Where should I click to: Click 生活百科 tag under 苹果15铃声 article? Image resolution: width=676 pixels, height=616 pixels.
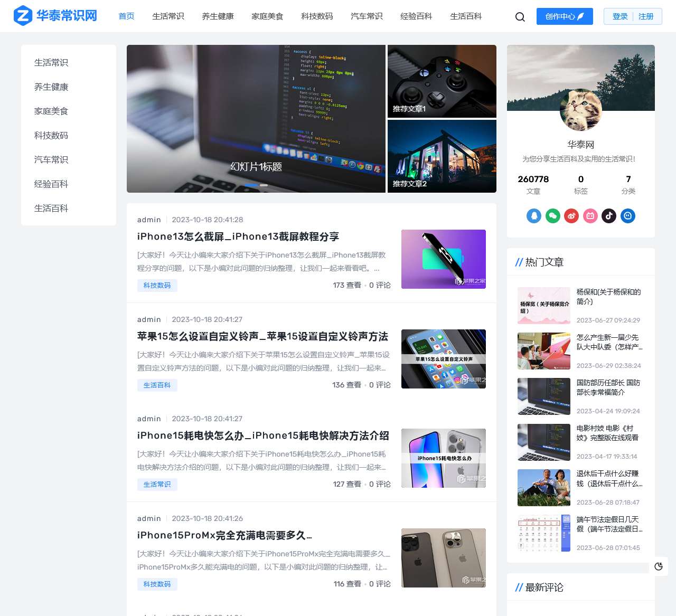157,385
